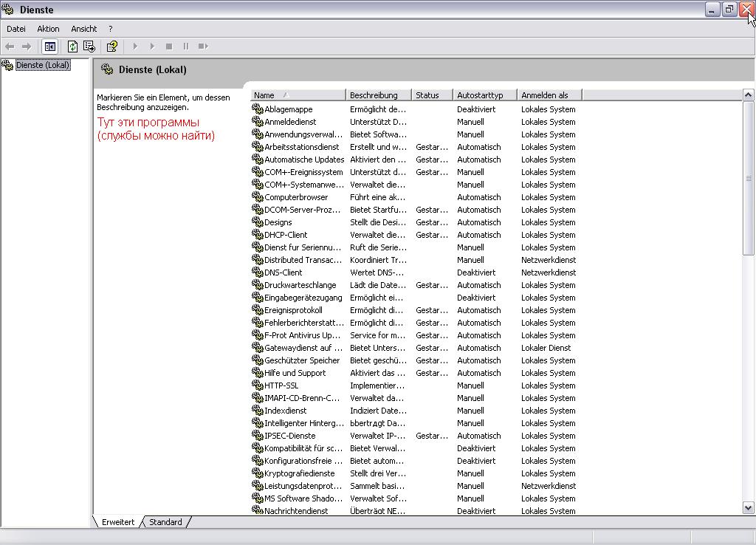Toggle the console tree pane icon
This screenshot has width=756, height=545.
pos(50,47)
